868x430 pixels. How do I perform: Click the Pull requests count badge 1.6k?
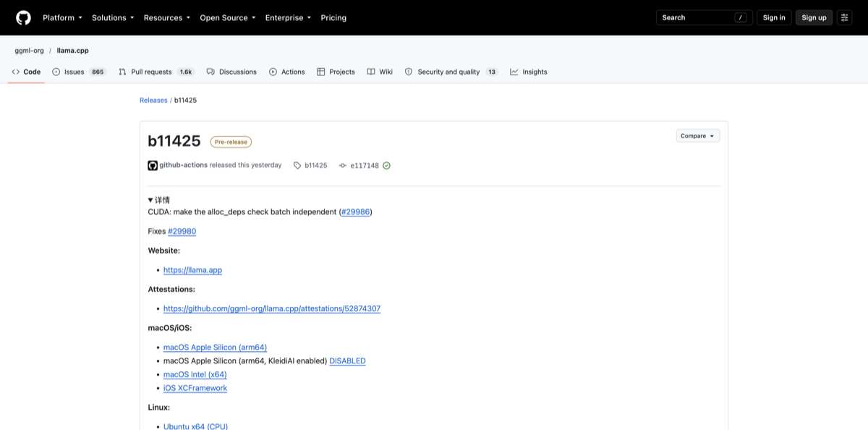click(x=186, y=72)
